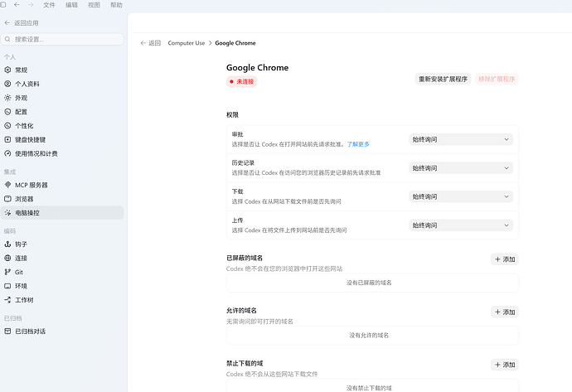
Task: Click the keyboard icon next to 键盘快捷键
Action: [x=7, y=139]
